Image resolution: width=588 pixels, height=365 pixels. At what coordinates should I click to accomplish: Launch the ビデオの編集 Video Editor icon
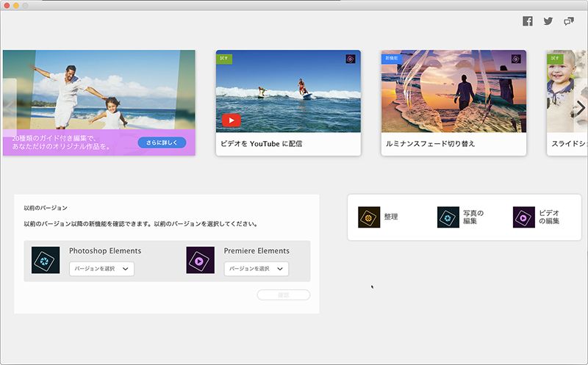pos(524,217)
